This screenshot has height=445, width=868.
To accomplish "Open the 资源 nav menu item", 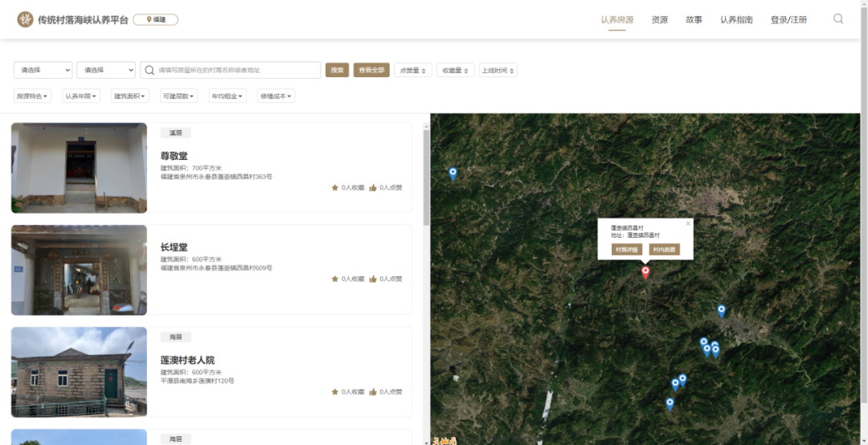I will tap(659, 20).
